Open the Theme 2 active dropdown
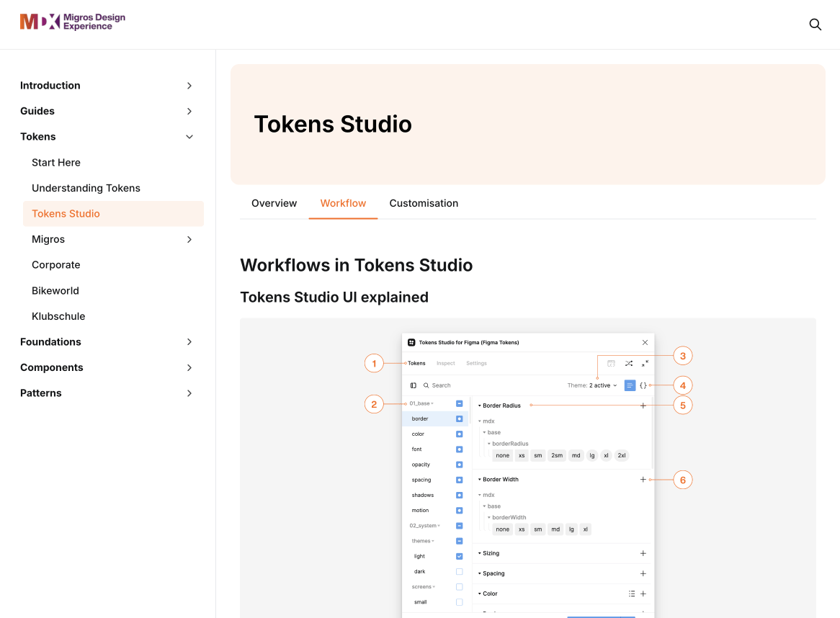The image size is (840, 618). point(592,385)
